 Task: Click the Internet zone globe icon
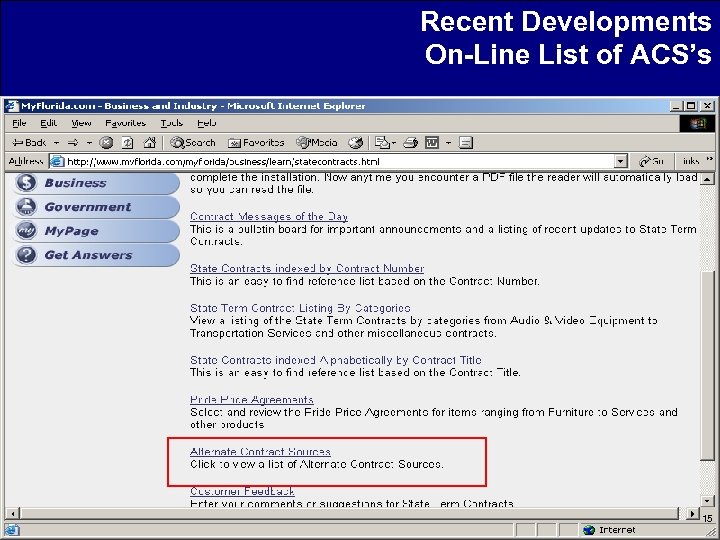click(589, 530)
